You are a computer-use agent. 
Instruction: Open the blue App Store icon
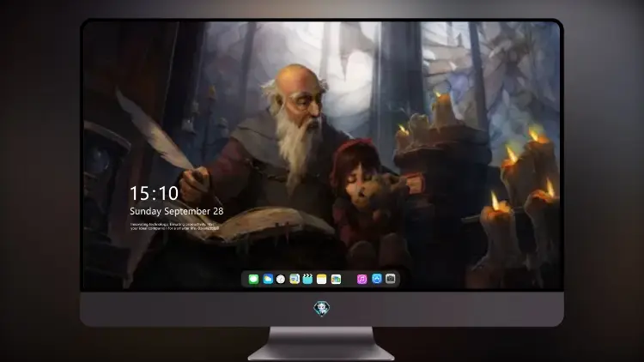(x=377, y=279)
